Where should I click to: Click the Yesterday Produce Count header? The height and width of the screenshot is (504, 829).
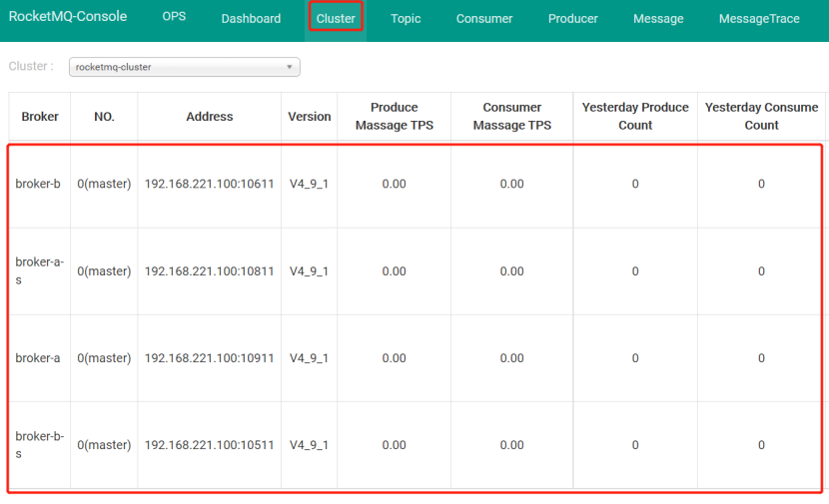pos(635,116)
